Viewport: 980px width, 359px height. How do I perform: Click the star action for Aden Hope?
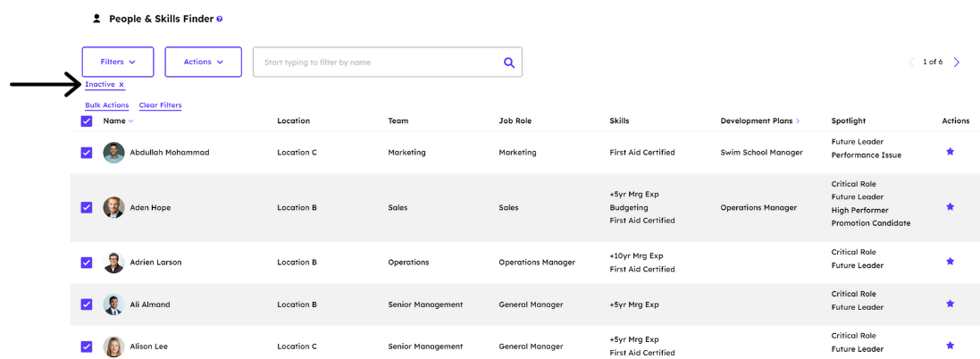pyautogui.click(x=950, y=206)
